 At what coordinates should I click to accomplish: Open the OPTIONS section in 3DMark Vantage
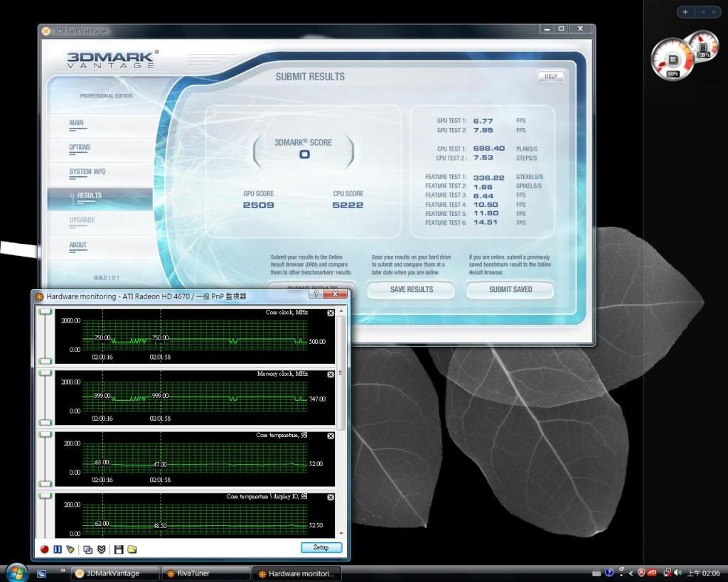(x=80, y=148)
